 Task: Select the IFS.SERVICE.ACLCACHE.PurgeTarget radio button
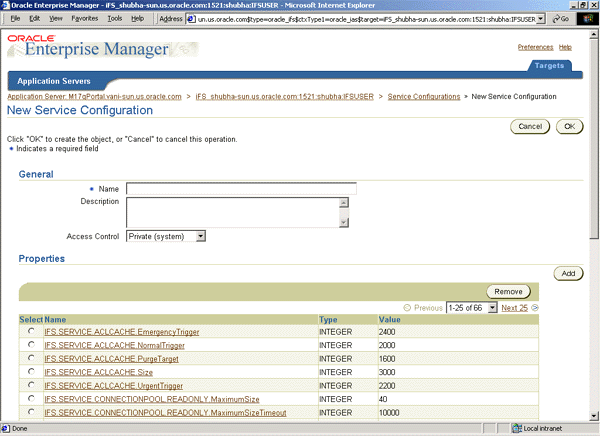click(x=31, y=358)
